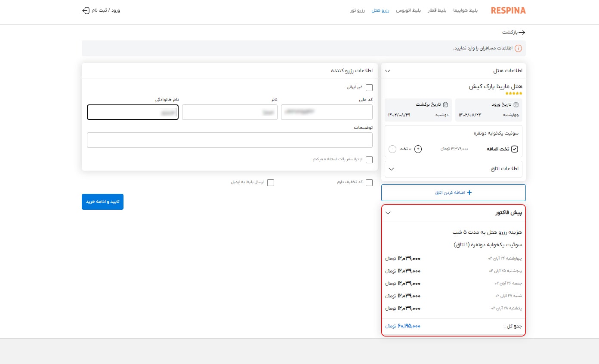
Task: Click inside the کد ملی input field
Action: [327, 112]
